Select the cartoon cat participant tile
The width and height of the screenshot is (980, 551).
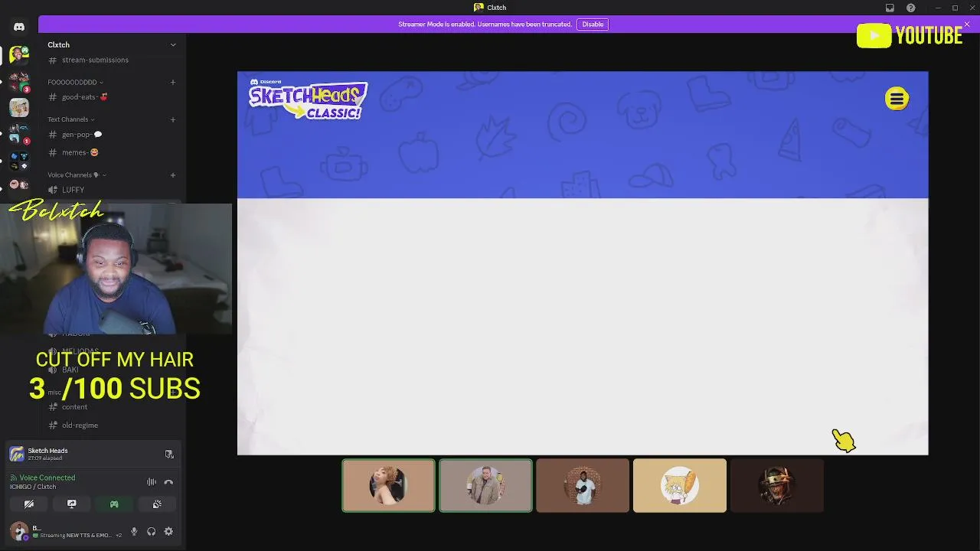coord(680,485)
